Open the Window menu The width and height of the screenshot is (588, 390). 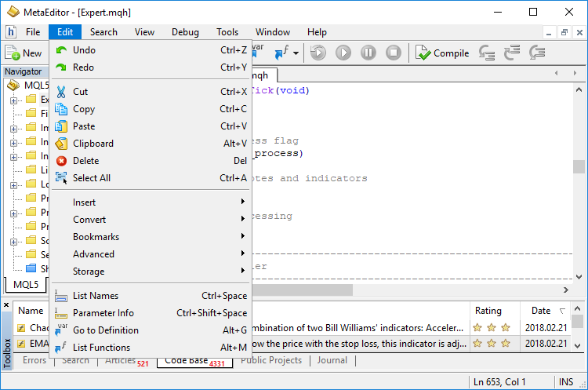point(273,32)
